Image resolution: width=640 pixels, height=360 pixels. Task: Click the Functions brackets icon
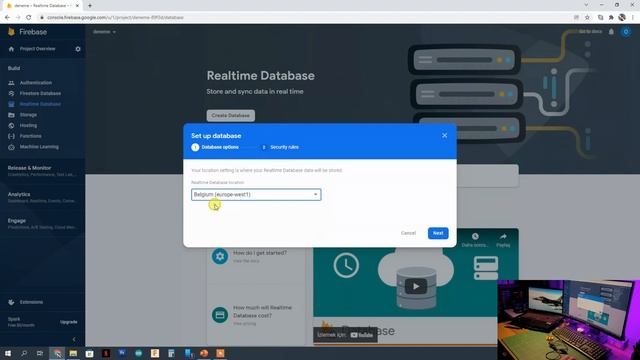[x=11, y=136]
